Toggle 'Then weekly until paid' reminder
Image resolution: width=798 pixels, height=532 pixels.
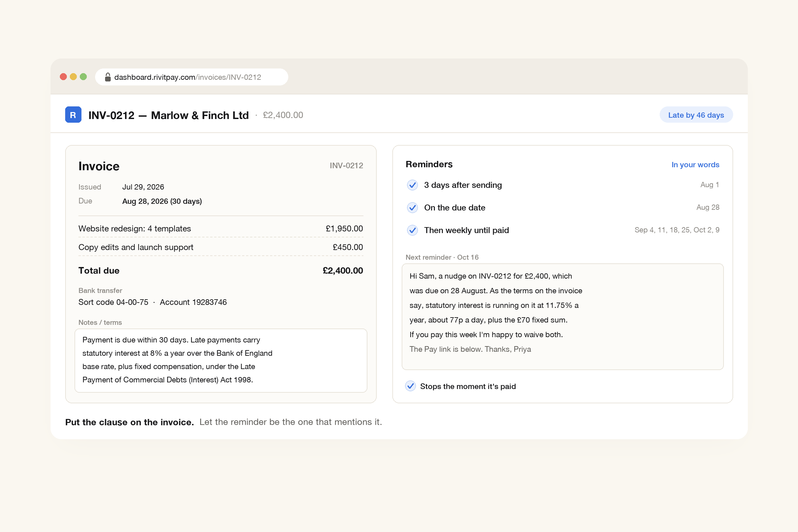pos(412,230)
